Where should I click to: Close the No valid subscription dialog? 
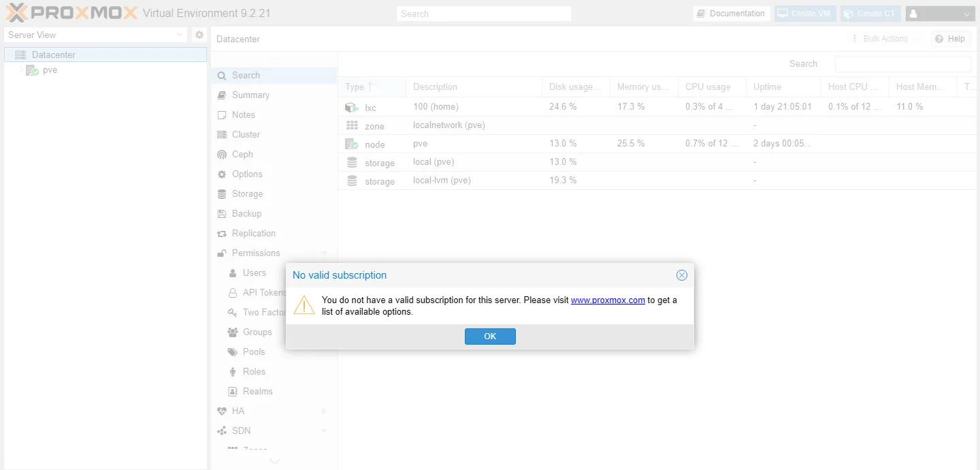682,275
